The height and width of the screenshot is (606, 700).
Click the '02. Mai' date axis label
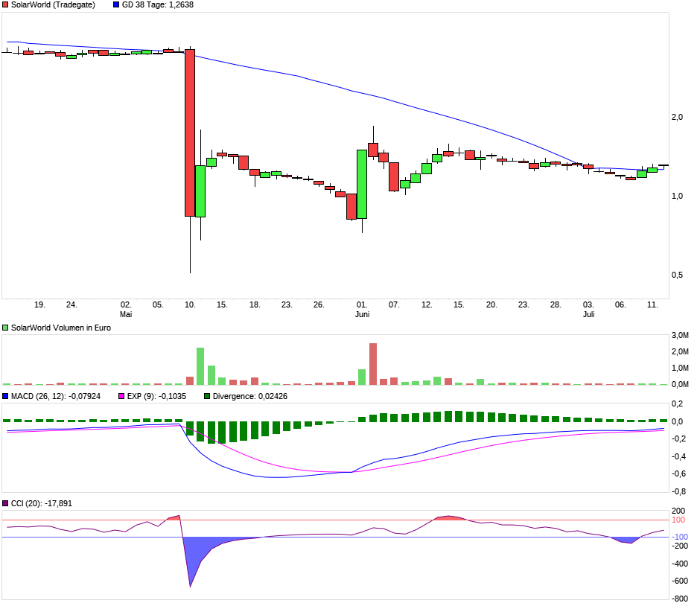click(126, 309)
